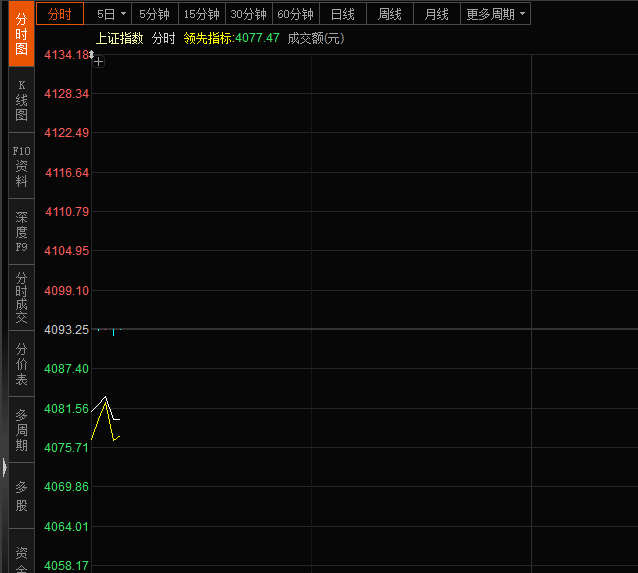
Task: Open 深度F9 sidebar tab
Action: click(22, 231)
